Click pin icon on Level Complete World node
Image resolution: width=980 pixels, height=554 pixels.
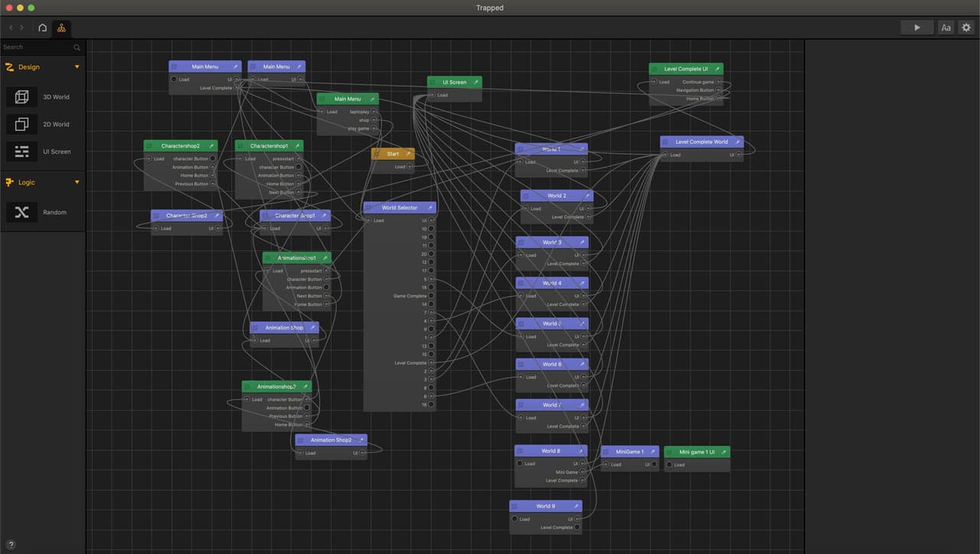737,142
